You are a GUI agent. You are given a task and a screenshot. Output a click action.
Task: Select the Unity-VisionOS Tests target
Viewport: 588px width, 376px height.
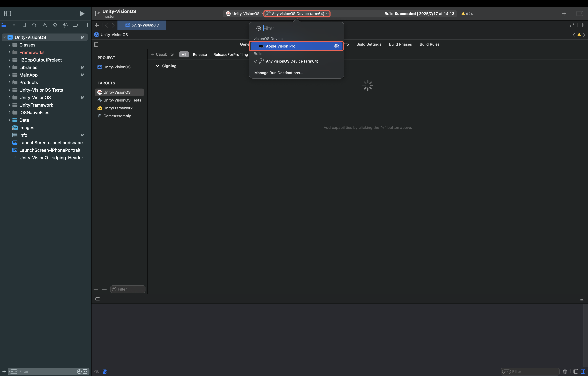pos(119,100)
